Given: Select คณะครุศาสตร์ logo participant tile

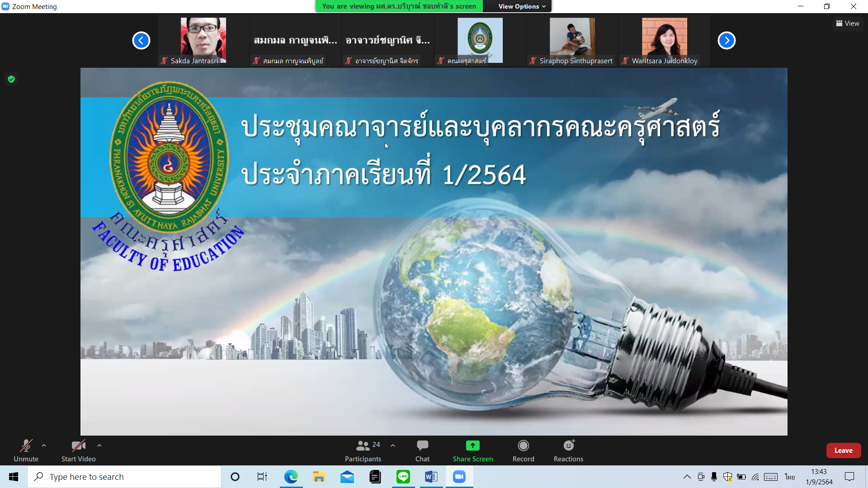Looking at the screenshot, I should (x=480, y=41).
